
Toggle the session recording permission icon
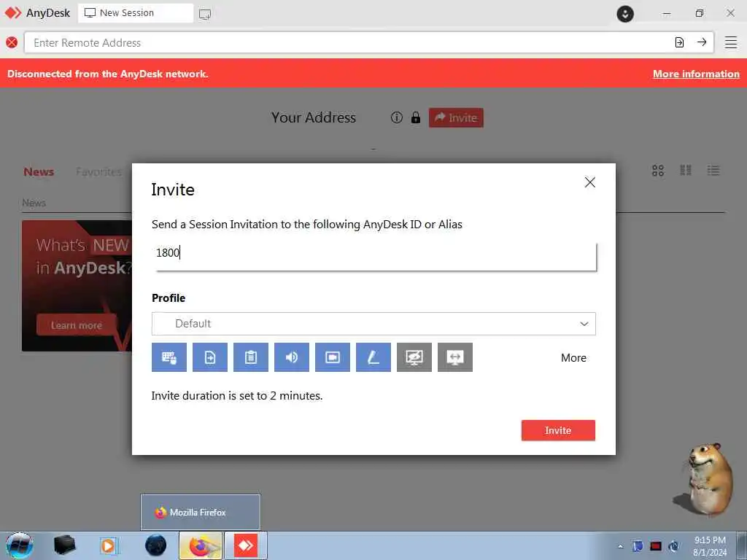click(333, 357)
